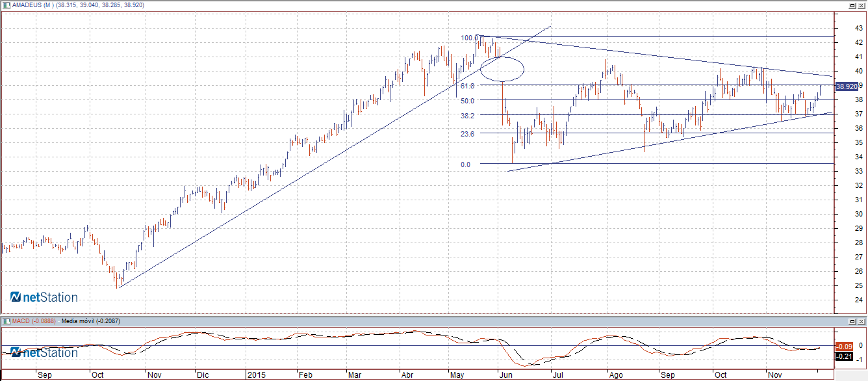Select the 0.0 Fibonacci level label

pyautogui.click(x=465, y=164)
